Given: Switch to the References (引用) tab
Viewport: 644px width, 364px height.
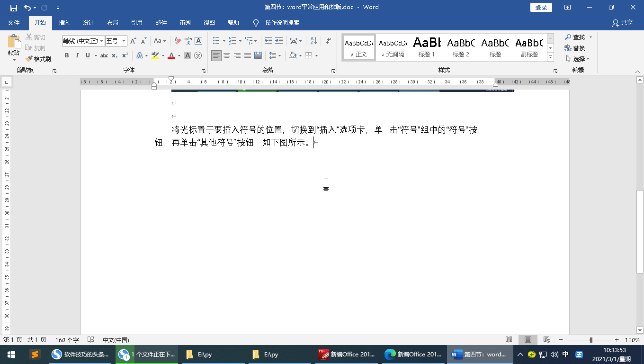Looking at the screenshot, I should pos(137,23).
